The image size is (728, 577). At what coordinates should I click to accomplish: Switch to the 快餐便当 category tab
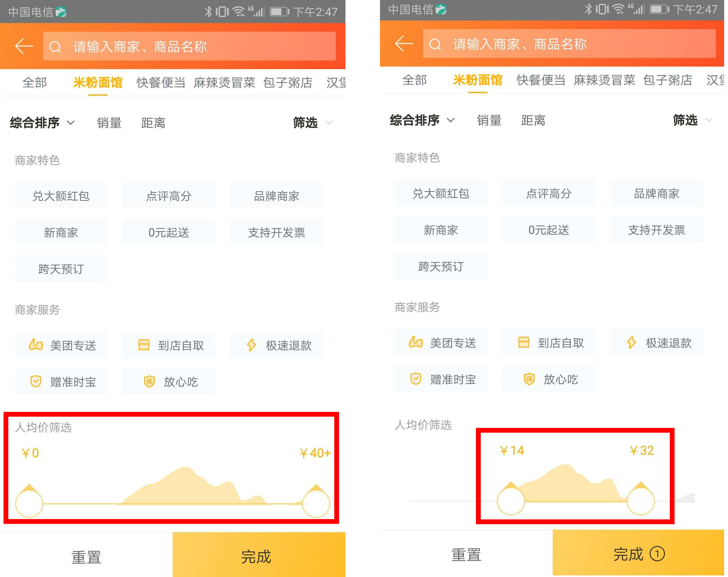click(160, 82)
